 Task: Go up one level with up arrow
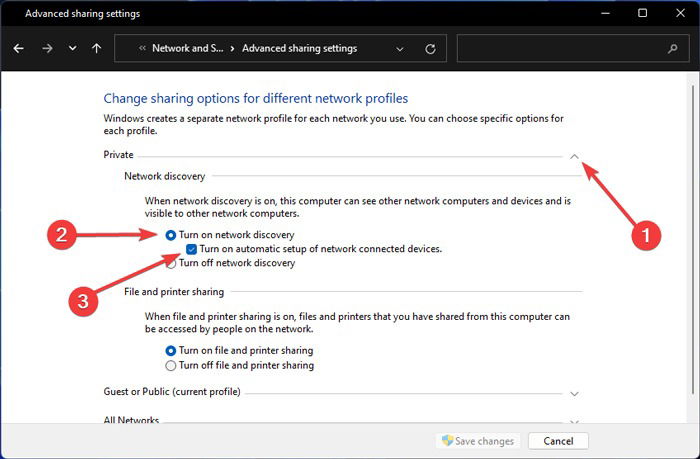coord(96,48)
